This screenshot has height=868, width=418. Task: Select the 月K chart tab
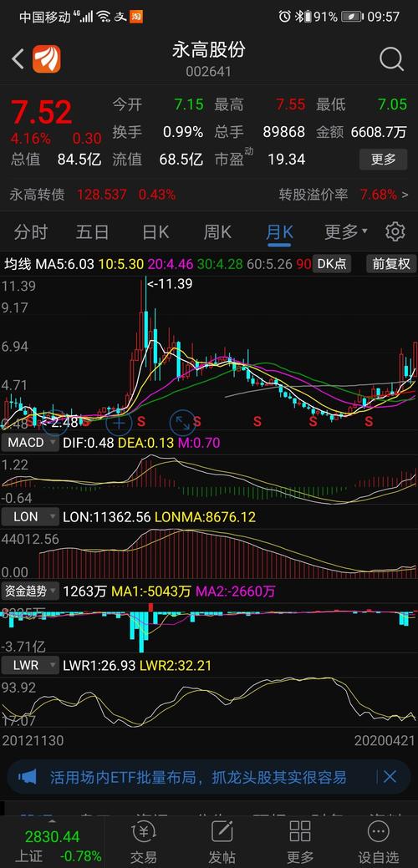tap(279, 232)
